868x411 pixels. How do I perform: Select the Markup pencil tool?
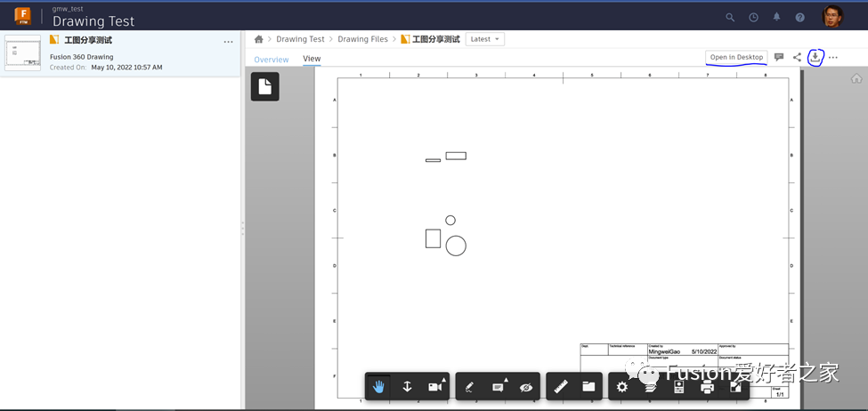[469, 387]
